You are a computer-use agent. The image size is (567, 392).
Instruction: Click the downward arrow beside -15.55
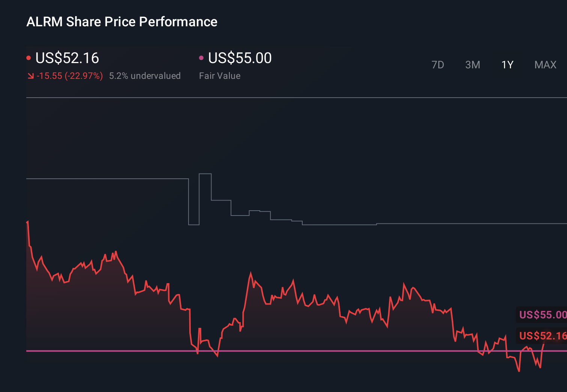[31, 76]
